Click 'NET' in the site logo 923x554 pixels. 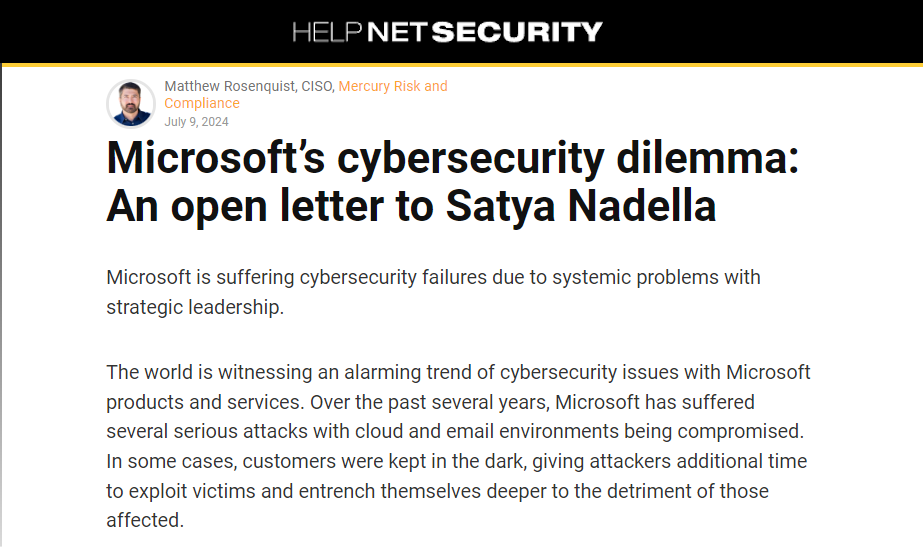pos(396,32)
